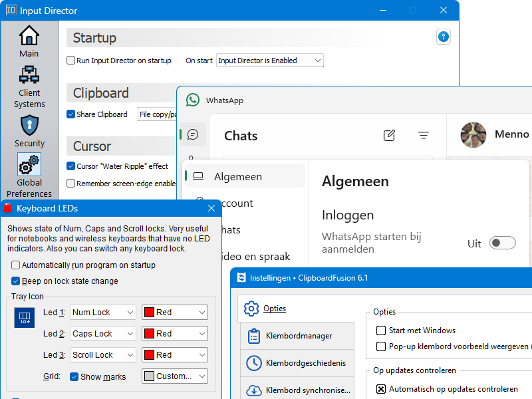Click the laptop icon beside Algemeen
Image resolution: width=532 pixels, height=399 pixels.
tap(198, 176)
